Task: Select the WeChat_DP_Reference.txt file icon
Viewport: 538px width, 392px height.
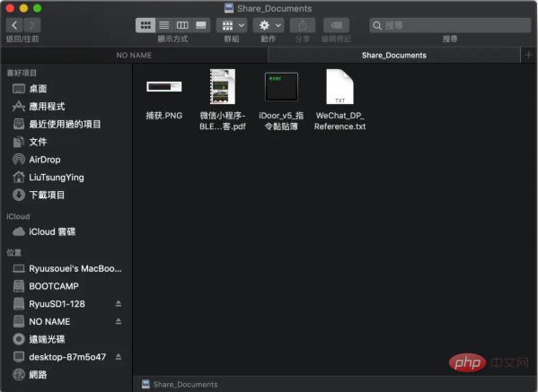Action: (340, 87)
